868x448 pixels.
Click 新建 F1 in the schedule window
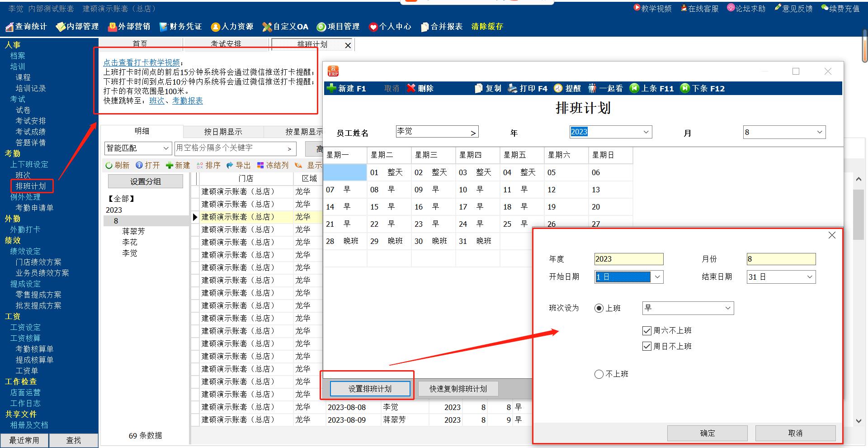click(346, 88)
